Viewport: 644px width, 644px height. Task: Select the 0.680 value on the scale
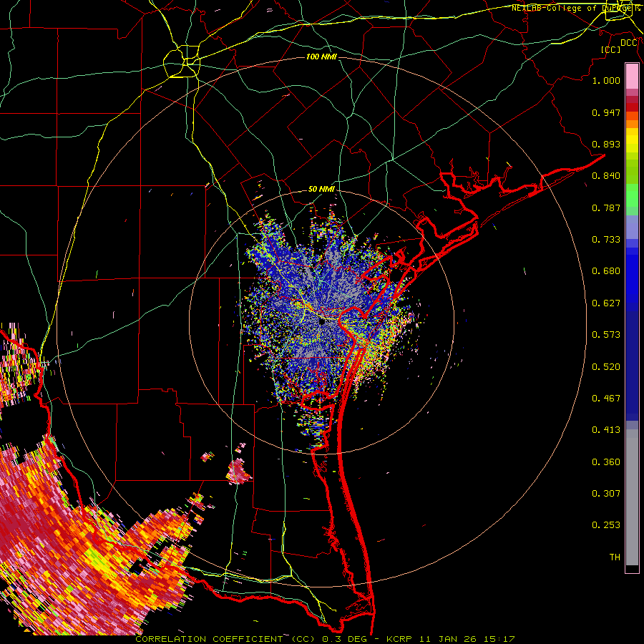click(606, 271)
